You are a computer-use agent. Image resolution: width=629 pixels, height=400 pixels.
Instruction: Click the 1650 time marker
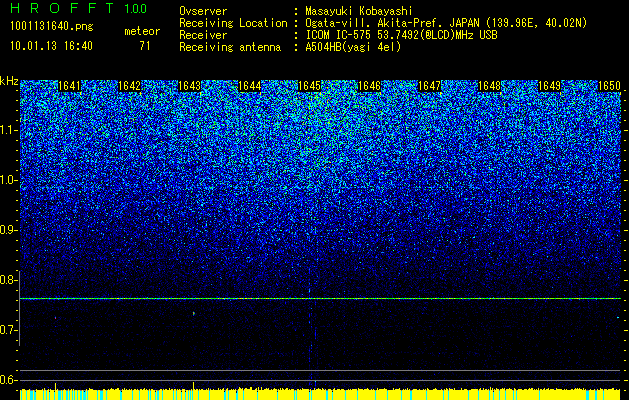pyautogui.click(x=609, y=86)
